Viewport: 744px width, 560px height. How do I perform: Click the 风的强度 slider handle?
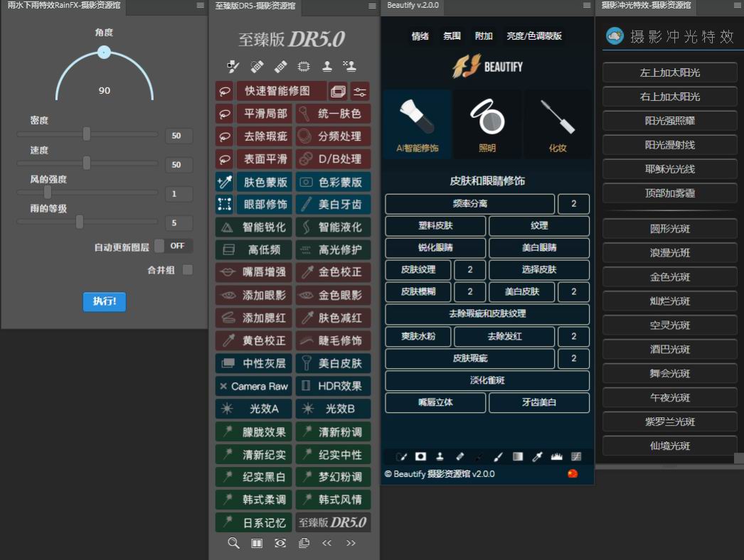48,192
